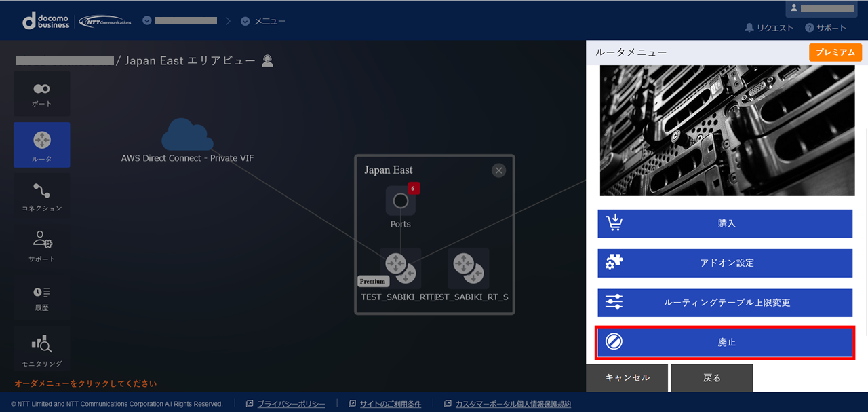This screenshot has width=868, height=412.
Task: Open the プライバシーポリシー footer link
Action: pyautogui.click(x=291, y=404)
